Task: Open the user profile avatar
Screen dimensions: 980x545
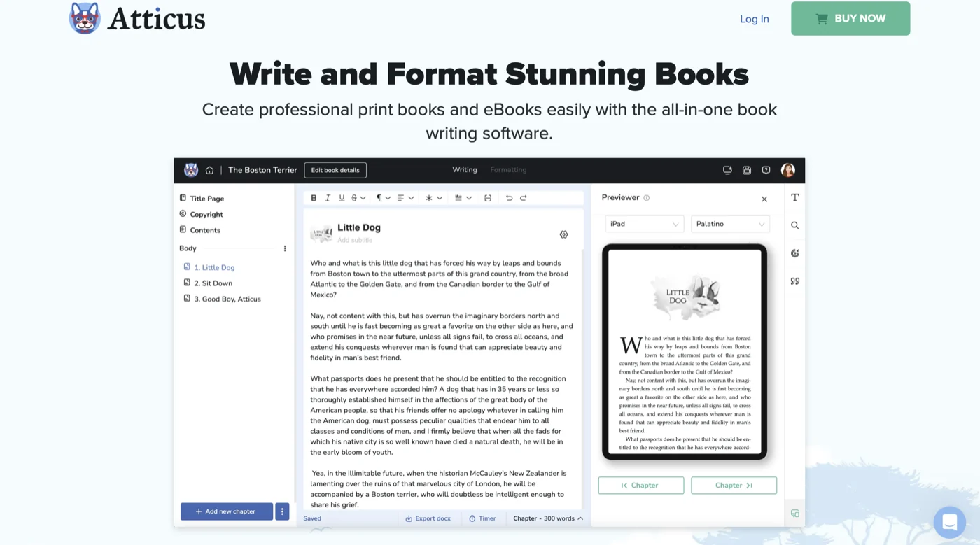Action: click(x=788, y=170)
